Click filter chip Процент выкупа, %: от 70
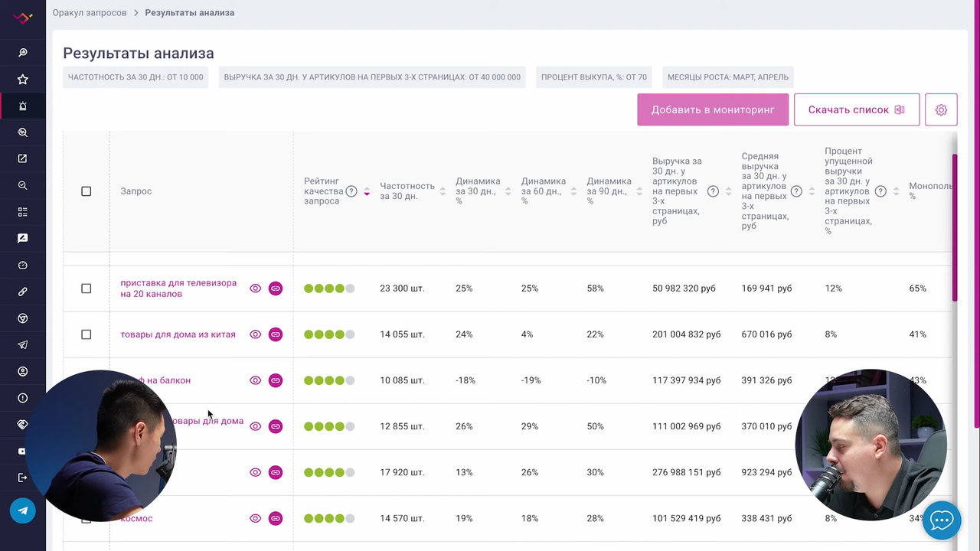Image resolution: width=980 pixels, height=551 pixels. click(594, 77)
